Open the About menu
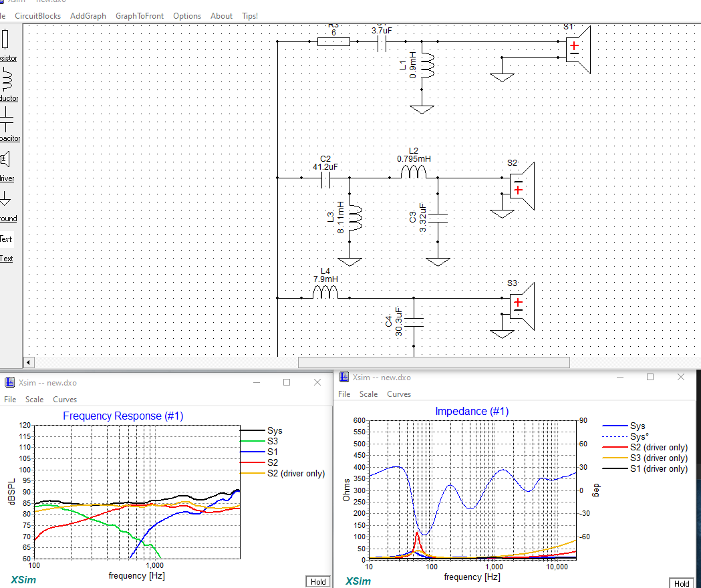701x588 pixels. [x=221, y=16]
